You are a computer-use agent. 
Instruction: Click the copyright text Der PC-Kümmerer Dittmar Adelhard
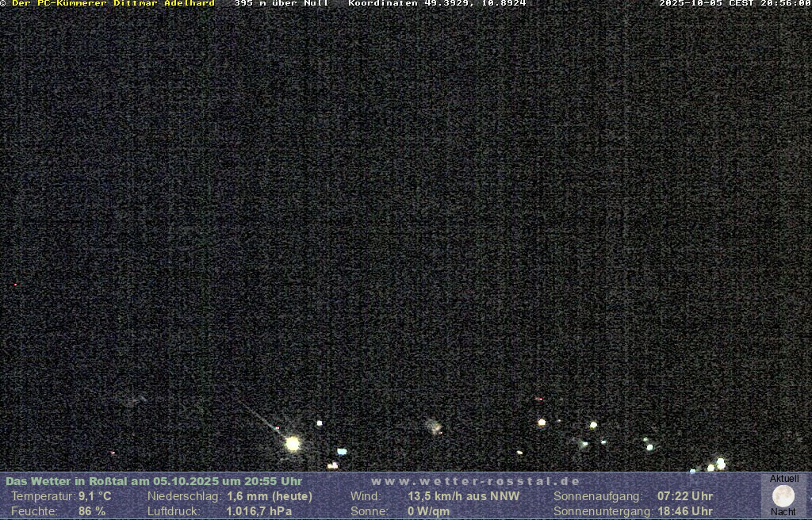(x=111, y=4)
